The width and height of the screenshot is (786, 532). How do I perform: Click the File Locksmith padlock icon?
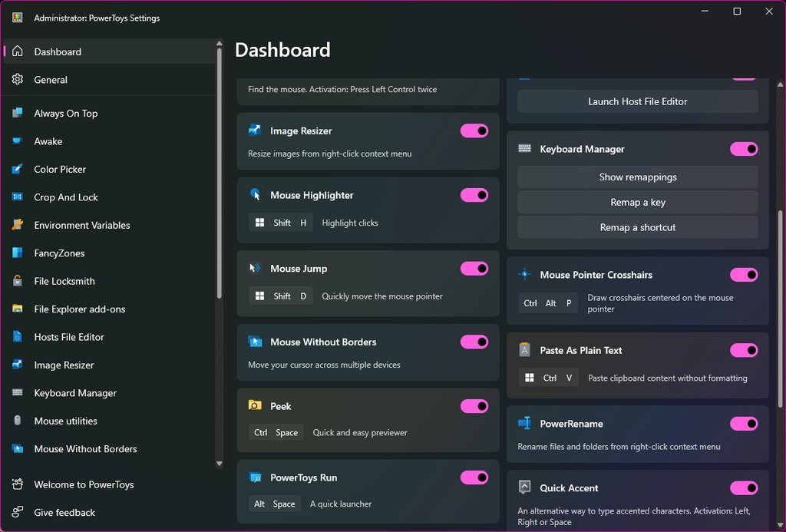click(18, 281)
